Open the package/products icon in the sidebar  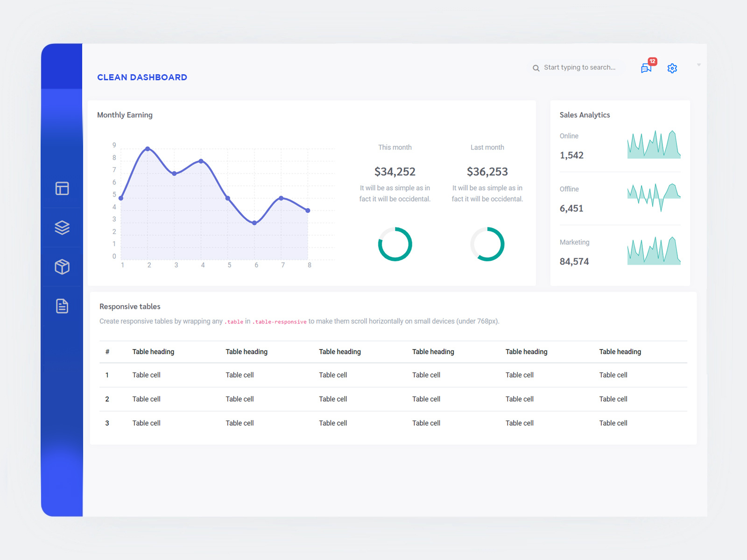pyautogui.click(x=62, y=267)
